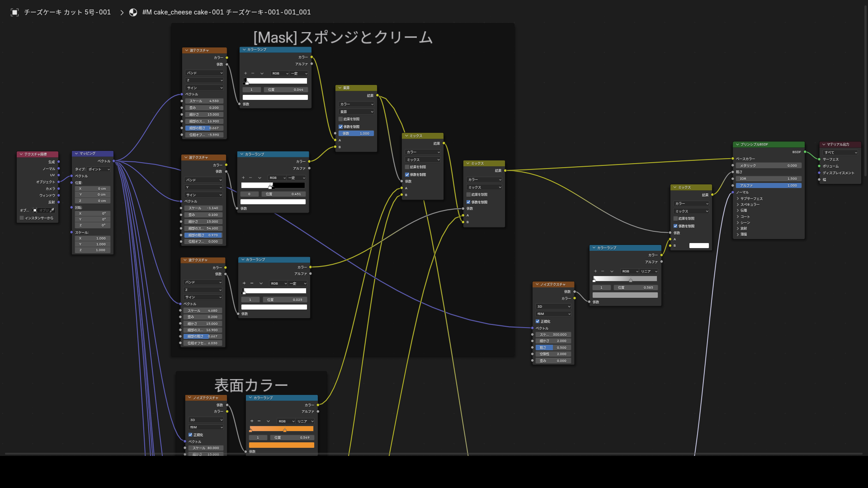
Task: Remove stop from color ramp at 位置 0.025
Action: pos(252,283)
